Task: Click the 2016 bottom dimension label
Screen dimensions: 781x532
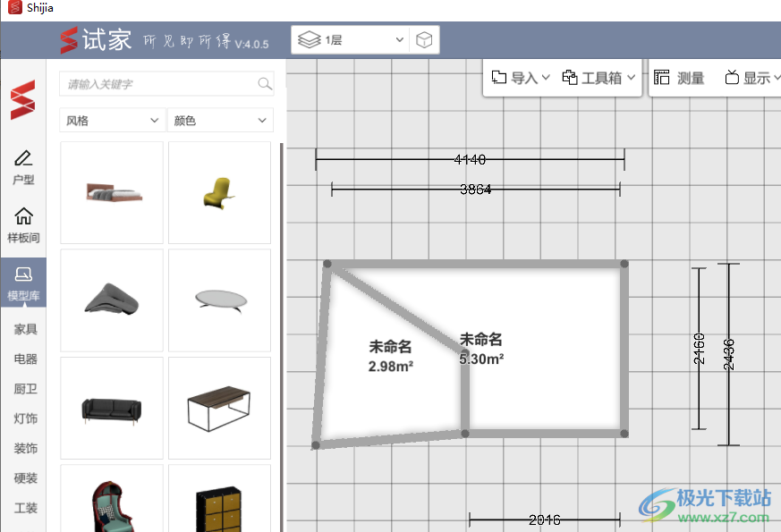Action: pos(545,520)
